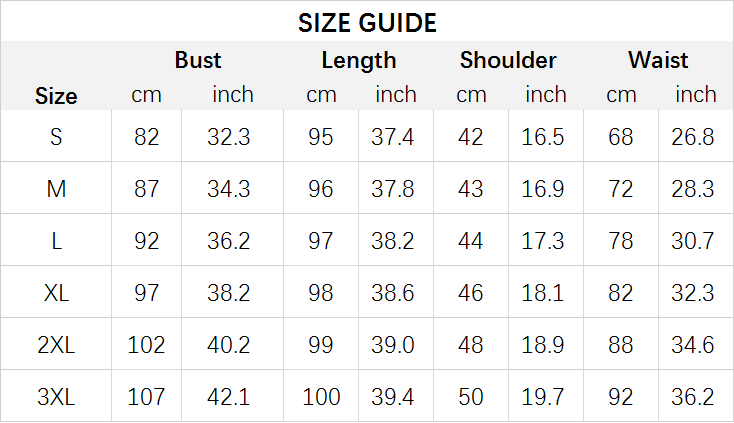Click the Shoulder column header
Image resolution: width=734 pixels, height=423 pixels.
508,60
